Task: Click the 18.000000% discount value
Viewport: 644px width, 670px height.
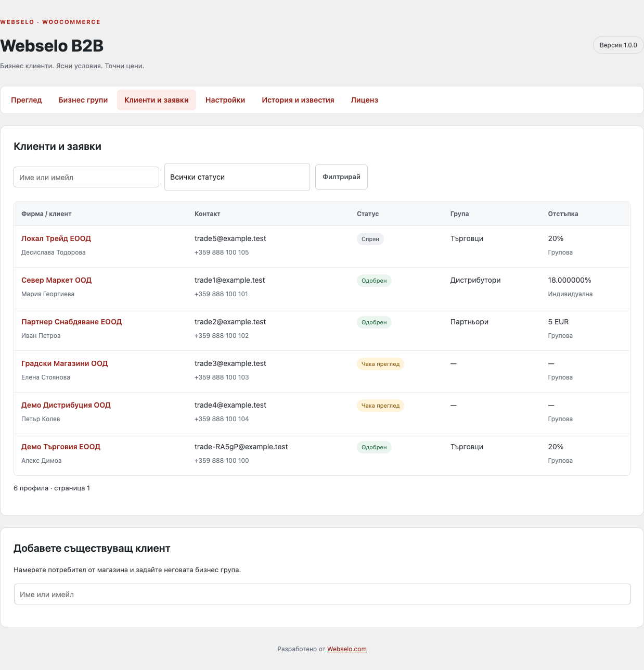Action: point(570,280)
